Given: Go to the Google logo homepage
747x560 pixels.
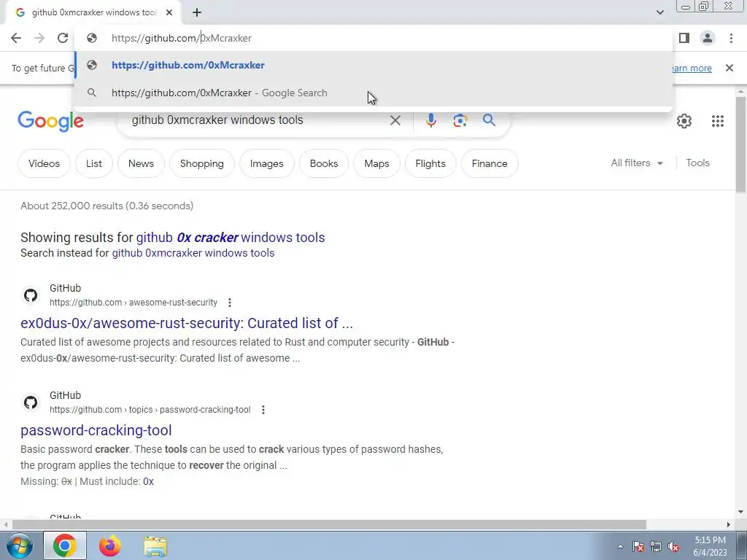Looking at the screenshot, I should [x=50, y=122].
